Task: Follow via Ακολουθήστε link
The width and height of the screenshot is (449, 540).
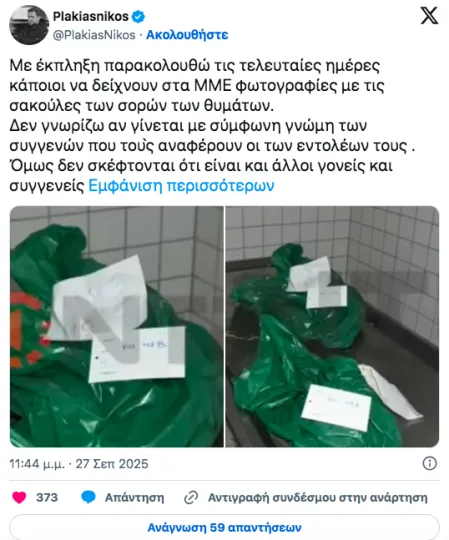Action: [187, 35]
